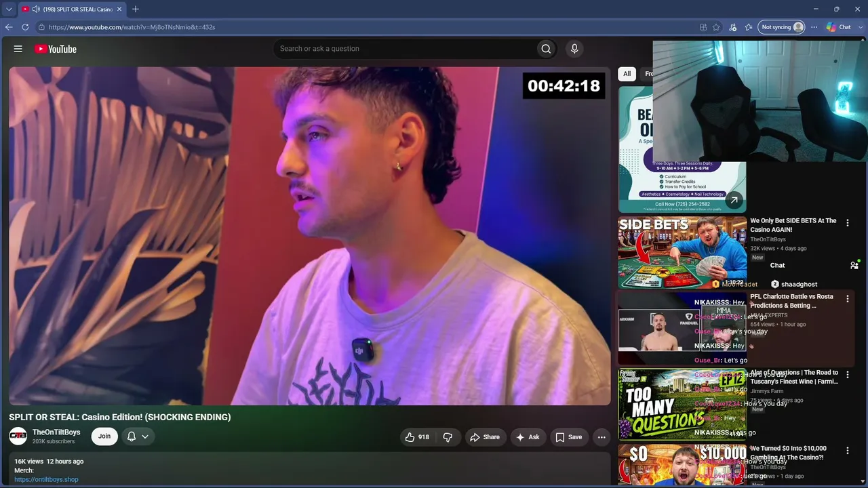The image size is (868, 488).
Task: Click the video title text
Action: 120,418
